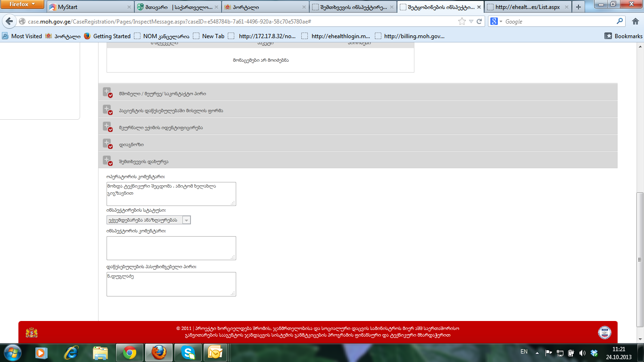644x362 pixels.
Task: Click the volume icon in system tray
Action: [582, 353]
